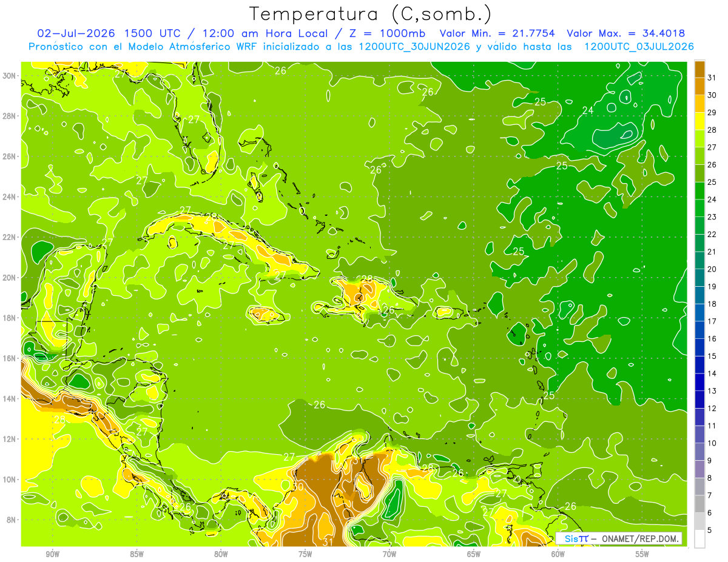Screen dimensions: 728x562
Task: Click the "1200UTC_03JUL2026" valid-until time text
Action: [x=639, y=47]
